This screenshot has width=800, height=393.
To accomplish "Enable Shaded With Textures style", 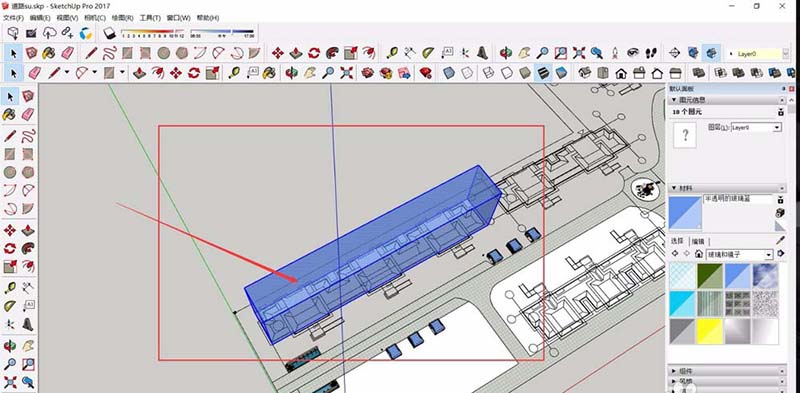I will (x=543, y=73).
